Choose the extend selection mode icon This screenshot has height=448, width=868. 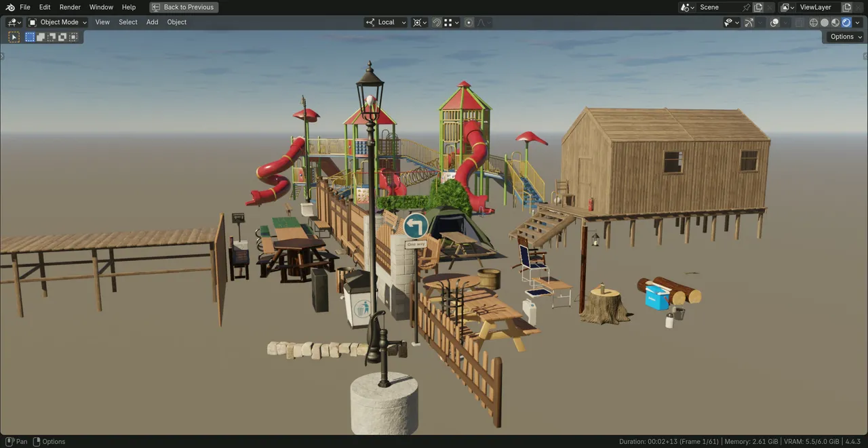pyautogui.click(x=41, y=37)
